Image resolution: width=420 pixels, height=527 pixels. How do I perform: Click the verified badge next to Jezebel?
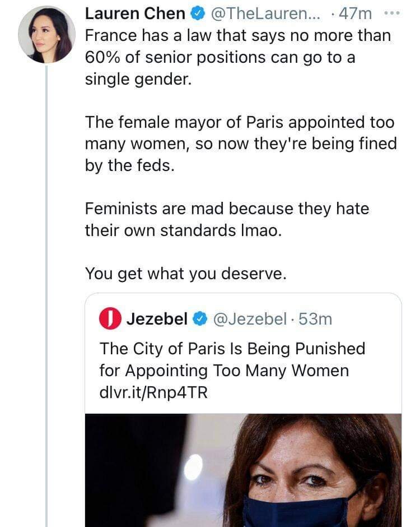pyautogui.click(x=199, y=320)
